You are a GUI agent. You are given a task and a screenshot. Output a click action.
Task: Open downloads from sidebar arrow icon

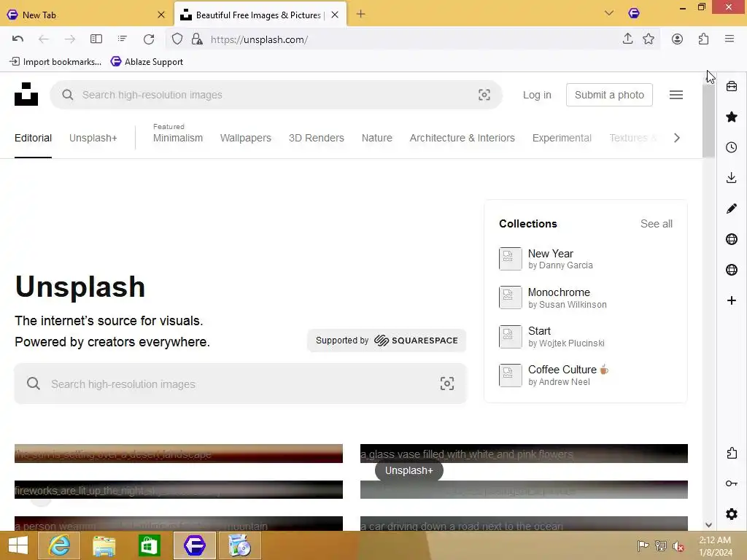tap(732, 178)
